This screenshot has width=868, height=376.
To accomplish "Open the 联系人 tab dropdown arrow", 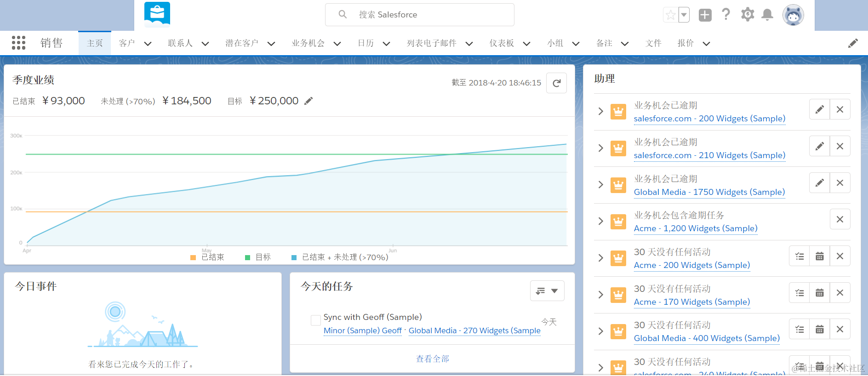I will pos(205,44).
